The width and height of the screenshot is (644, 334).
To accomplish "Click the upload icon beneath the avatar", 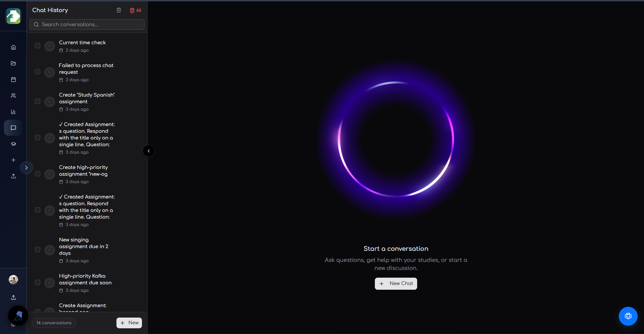I will [x=13, y=297].
